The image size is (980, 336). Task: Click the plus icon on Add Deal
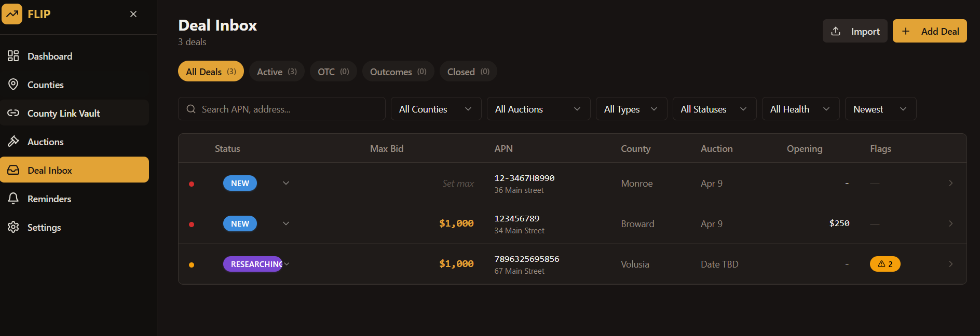point(906,31)
